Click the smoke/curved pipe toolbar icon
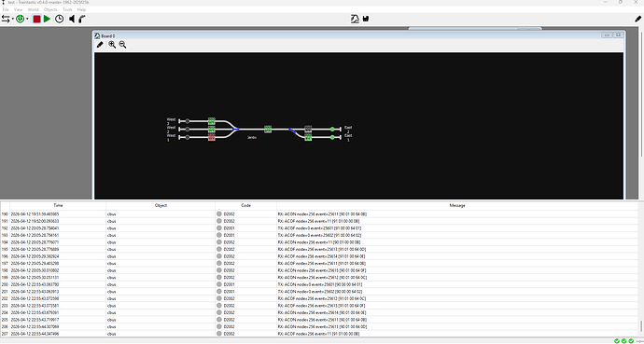The height and width of the screenshot is (344, 644). 82,19
